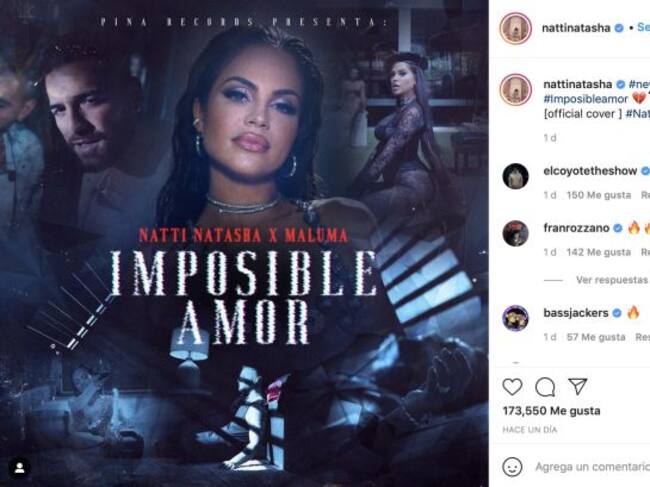Focus the Agrega un comentario field

(x=592, y=467)
